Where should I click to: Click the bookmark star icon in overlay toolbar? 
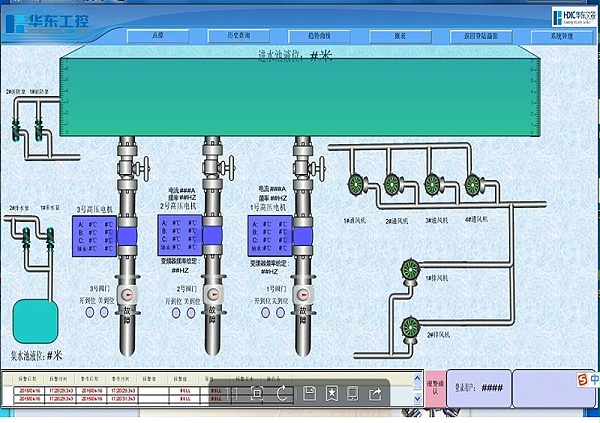(x=332, y=394)
